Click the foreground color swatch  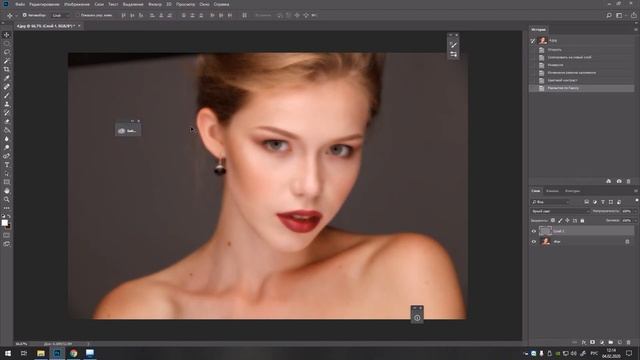coord(4,222)
